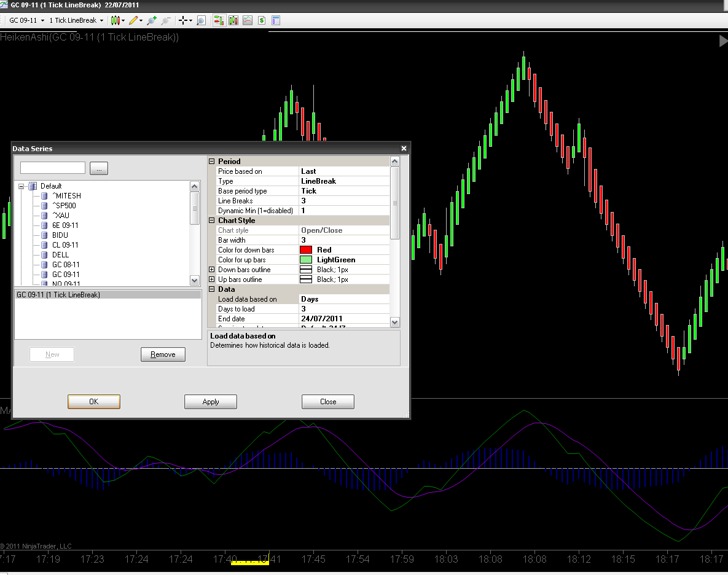The height and width of the screenshot is (575, 728).
Task: Select the 6E 09-11 instrument
Action: [65, 225]
